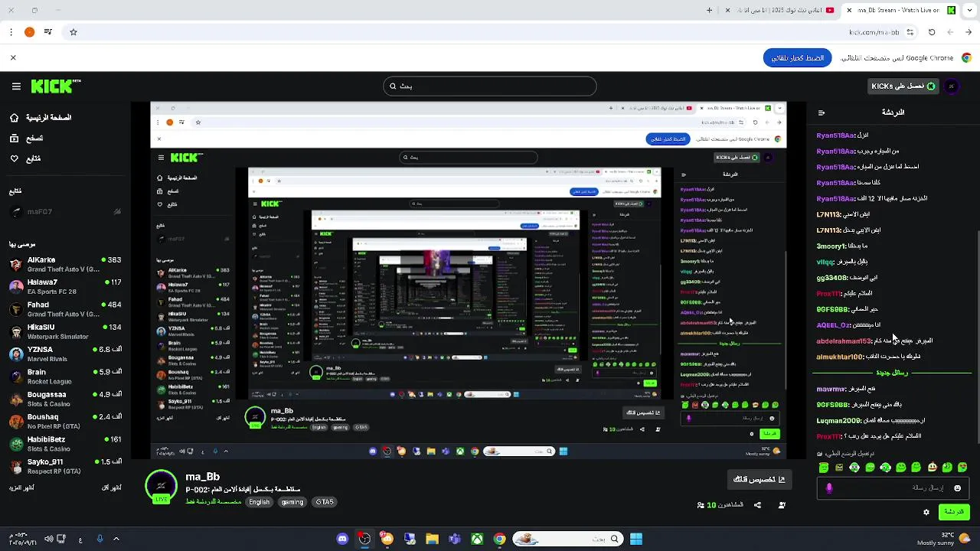This screenshot has width=980, height=551.
Task: Open the Home page sidebar entry
Action: (40, 118)
